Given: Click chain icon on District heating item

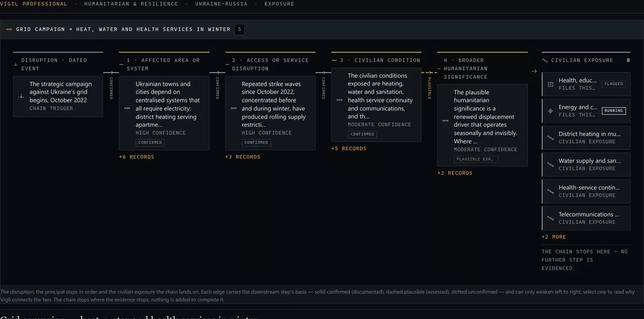Looking at the screenshot, I should [550, 138].
